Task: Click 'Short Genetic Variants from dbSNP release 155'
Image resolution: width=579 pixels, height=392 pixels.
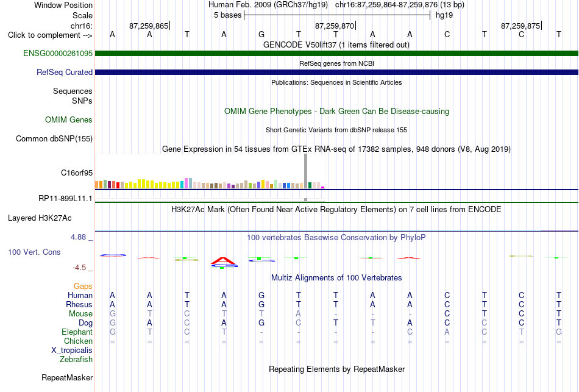Action: [x=336, y=130]
